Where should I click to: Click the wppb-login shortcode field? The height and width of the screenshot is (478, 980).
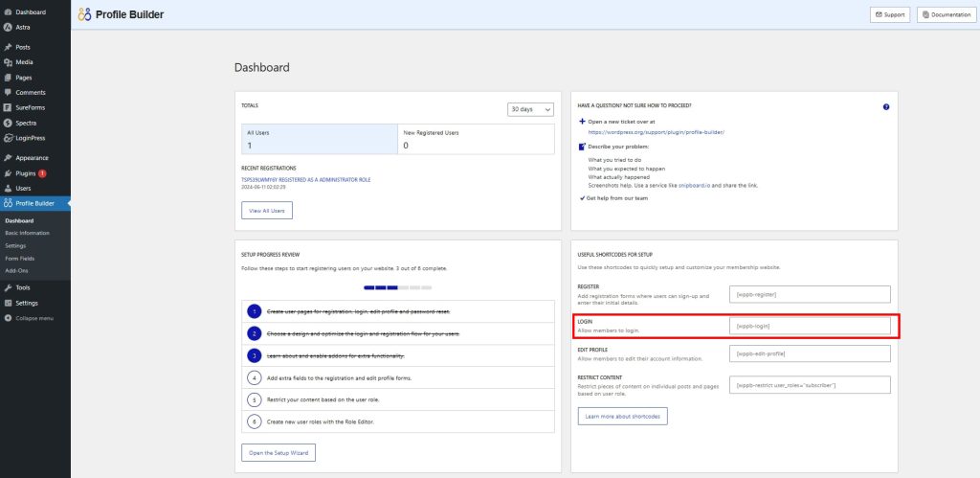[x=810, y=326]
